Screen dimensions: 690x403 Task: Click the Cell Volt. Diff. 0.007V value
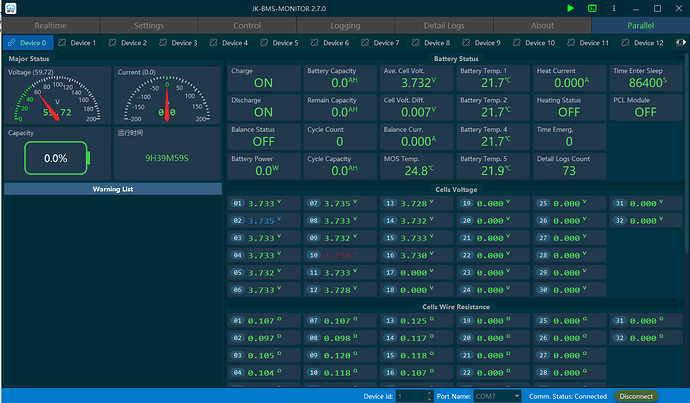click(418, 112)
